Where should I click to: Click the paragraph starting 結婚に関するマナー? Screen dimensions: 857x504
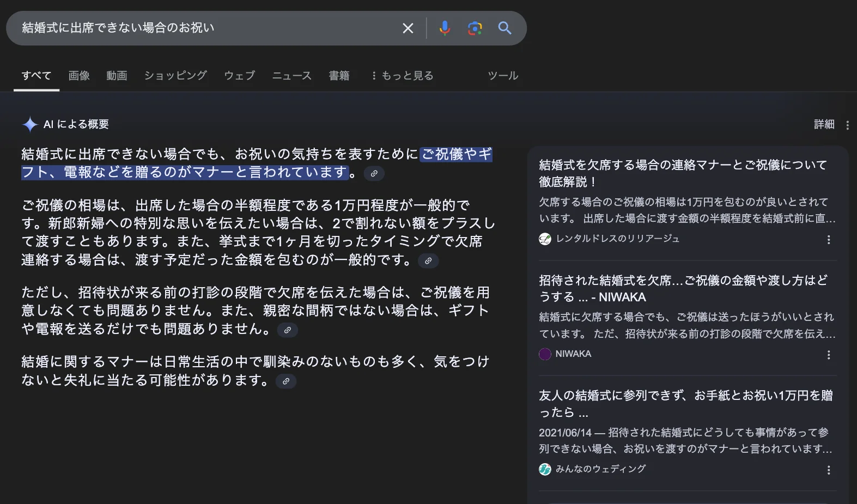click(x=255, y=371)
